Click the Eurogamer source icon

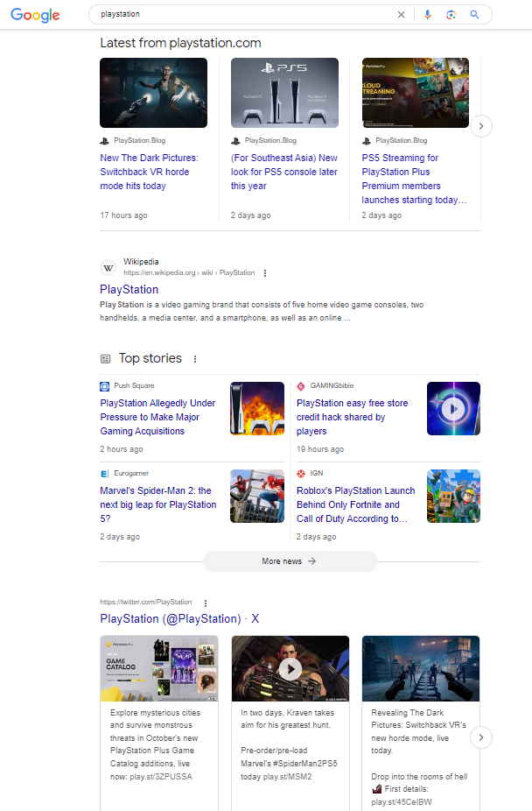(x=104, y=474)
